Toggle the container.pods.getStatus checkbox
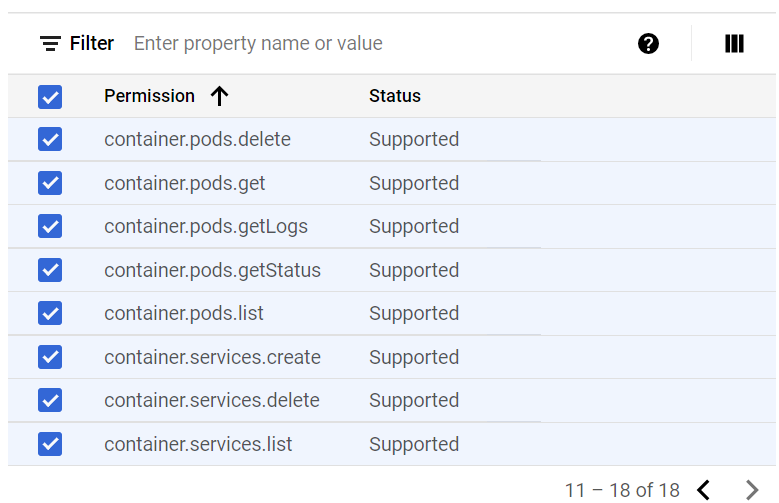Screen dimensions: 779x503 (x=50, y=270)
